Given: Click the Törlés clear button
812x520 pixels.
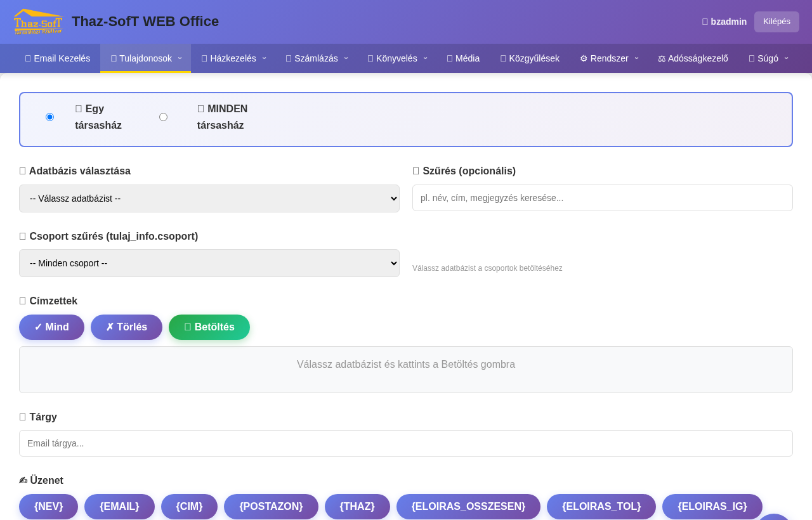Looking at the screenshot, I should click(126, 327).
